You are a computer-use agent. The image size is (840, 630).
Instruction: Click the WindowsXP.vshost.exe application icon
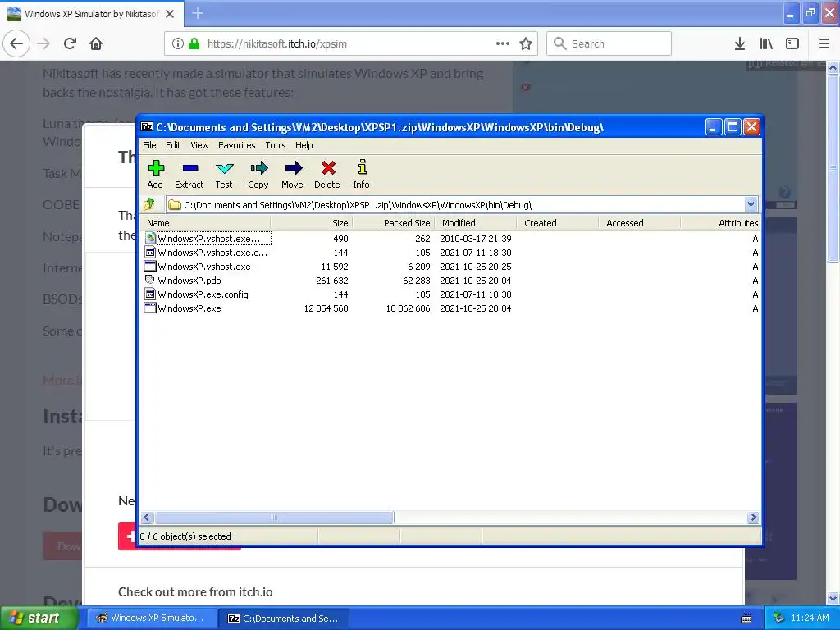[x=150, y=267]
